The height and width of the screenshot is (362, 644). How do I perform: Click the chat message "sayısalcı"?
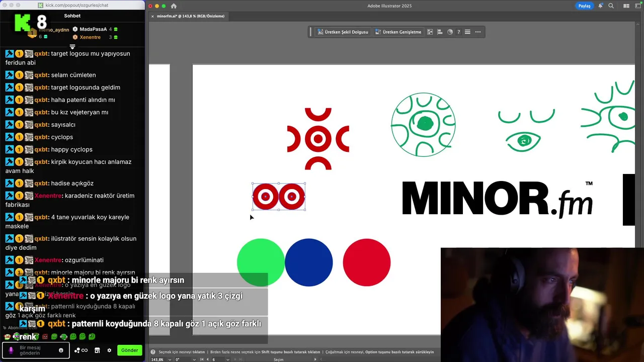pyautogui.click(x=63, y=125)
